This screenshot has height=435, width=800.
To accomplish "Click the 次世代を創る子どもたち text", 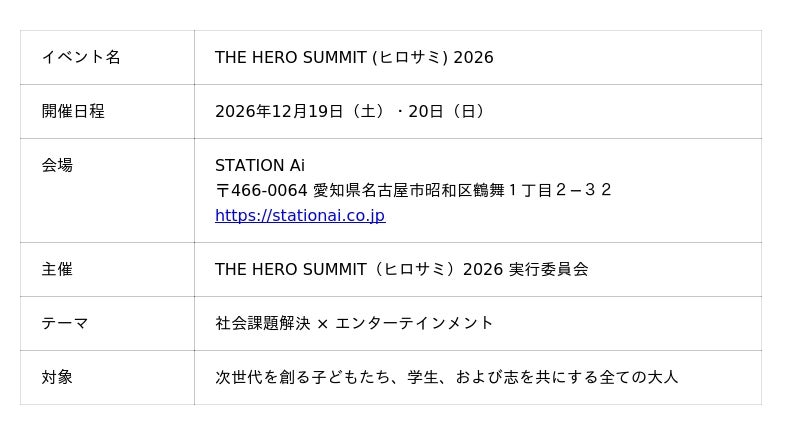I will click(x=302, y=378).
